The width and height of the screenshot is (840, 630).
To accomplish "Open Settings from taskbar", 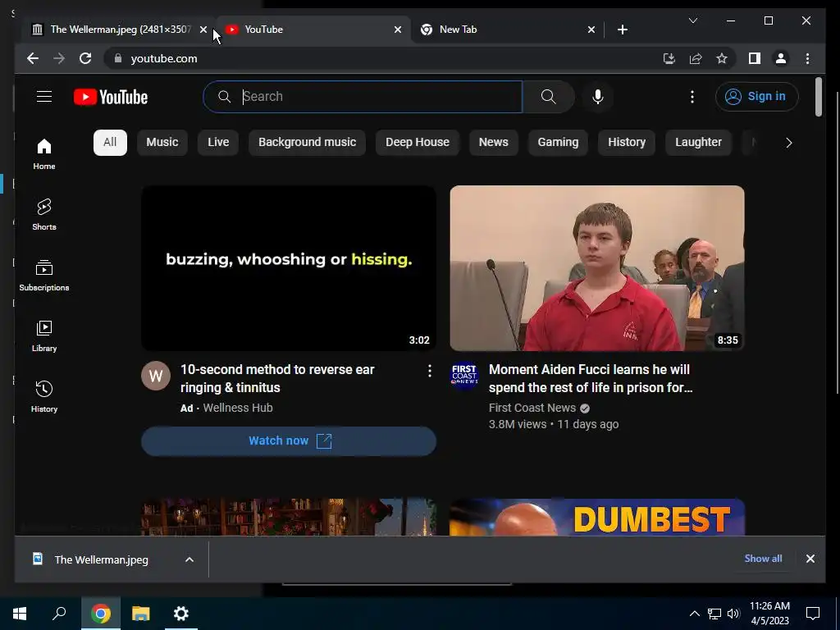I will (x=181, y=614).
